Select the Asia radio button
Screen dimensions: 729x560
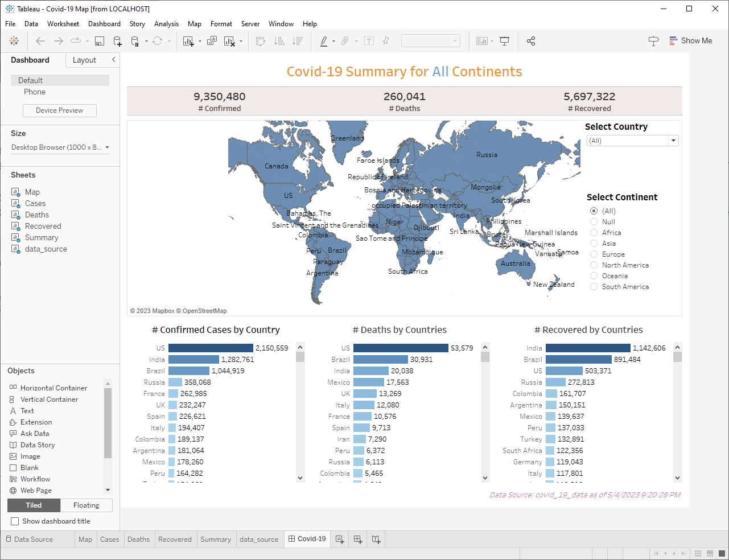click(594, 243)
